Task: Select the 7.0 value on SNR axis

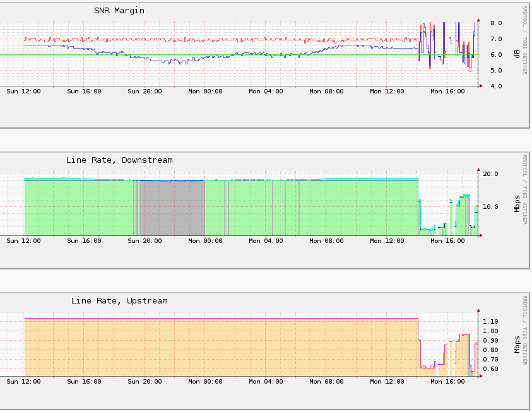Action: click(x=496, y=39)
